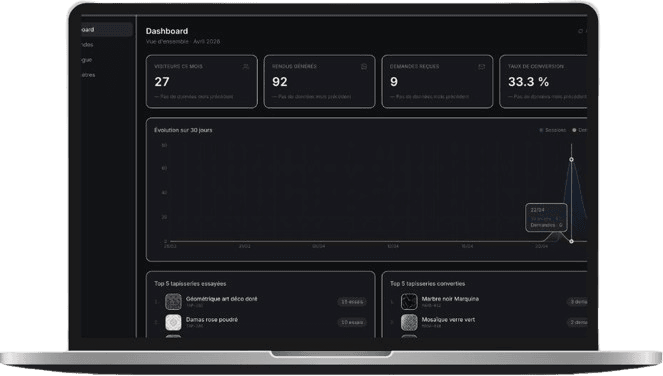The height and width of the screenshot is (376, 663).
Task: Click the '10 essais' badge
Action: pyautogui.click(x=352, y=322)
